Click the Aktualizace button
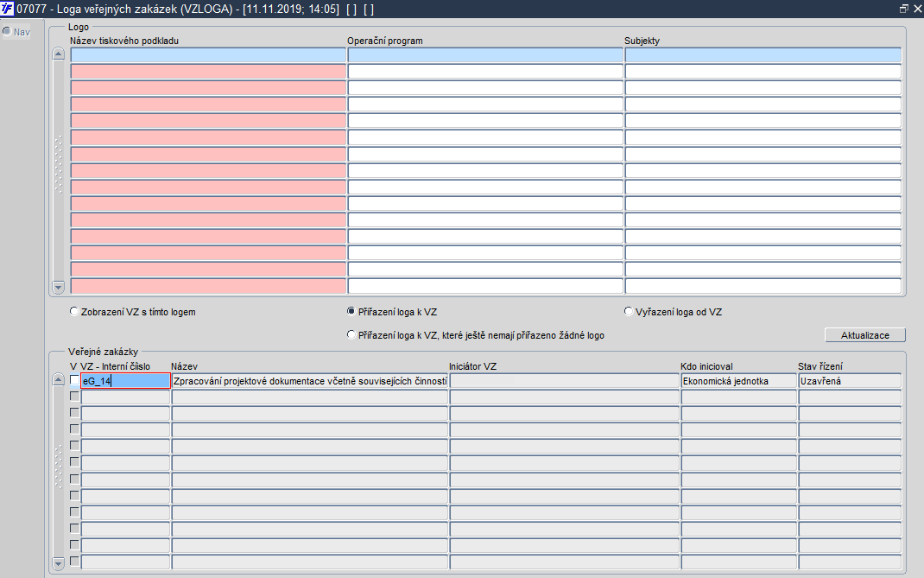Viewport: 924px width, 578px height. 864,335
